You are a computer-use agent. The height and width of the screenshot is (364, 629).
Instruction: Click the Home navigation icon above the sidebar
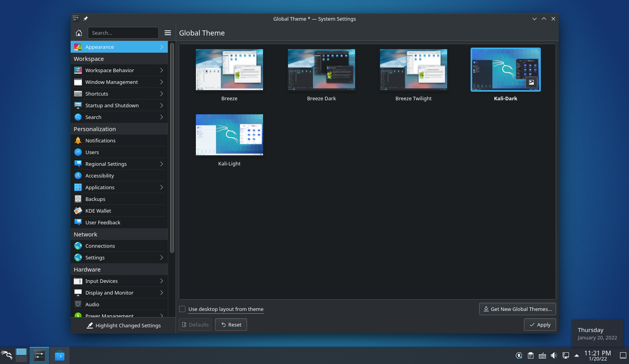click(78, 33)
